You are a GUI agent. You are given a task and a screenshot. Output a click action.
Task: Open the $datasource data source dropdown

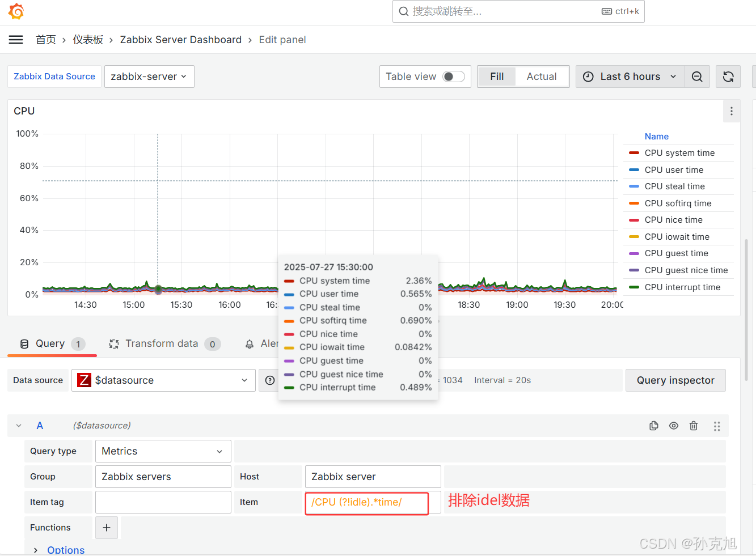click(x=163, y=380)
